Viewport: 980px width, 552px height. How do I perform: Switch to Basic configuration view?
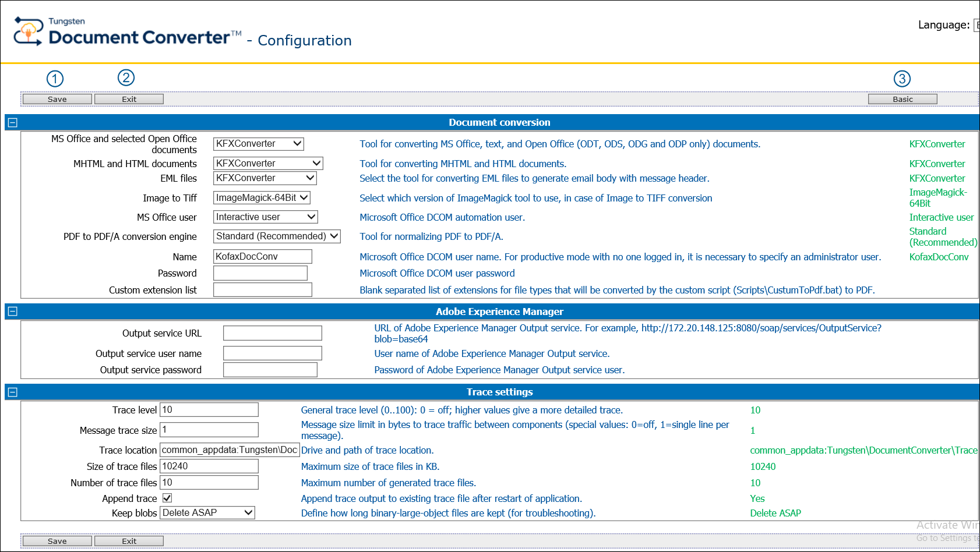(902, 99)
